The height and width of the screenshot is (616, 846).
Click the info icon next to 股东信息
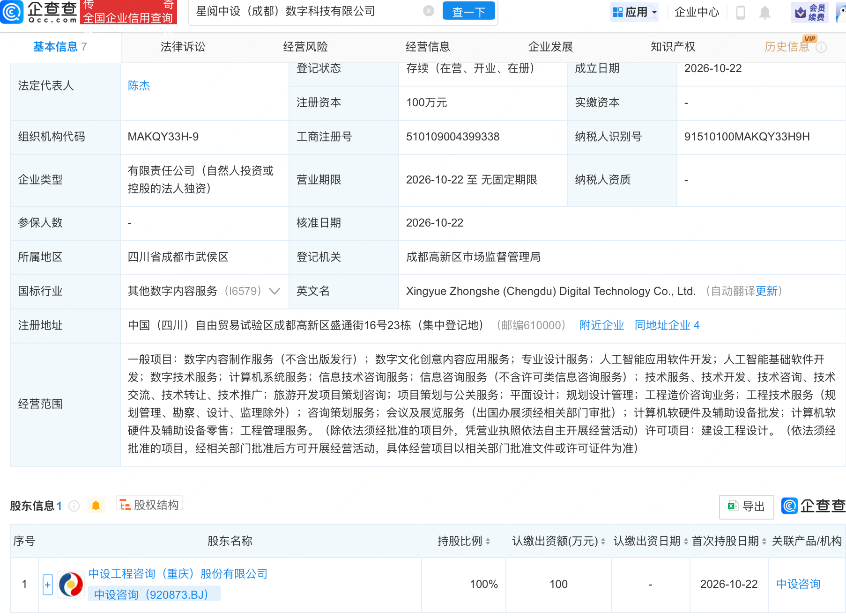click(74, 506)
